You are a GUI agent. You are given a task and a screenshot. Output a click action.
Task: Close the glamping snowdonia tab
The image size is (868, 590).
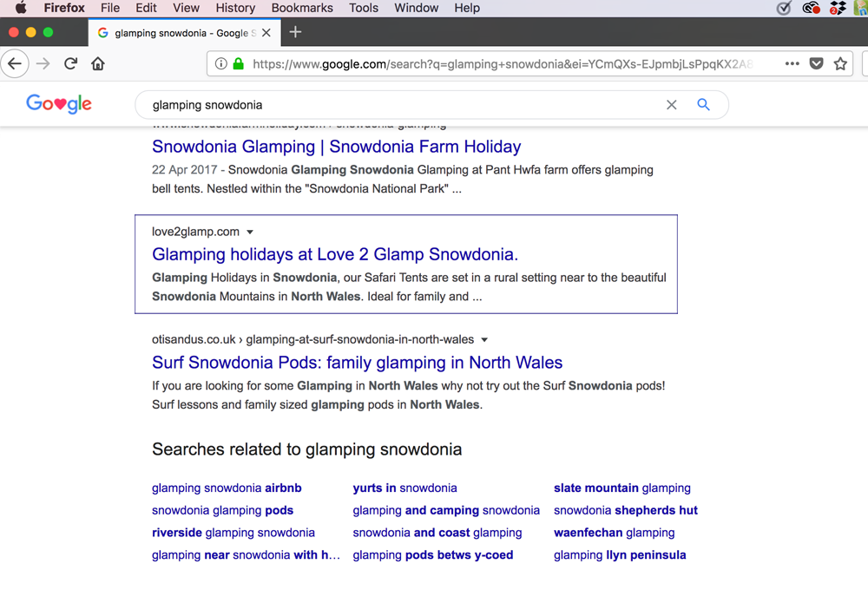(266, 33)
